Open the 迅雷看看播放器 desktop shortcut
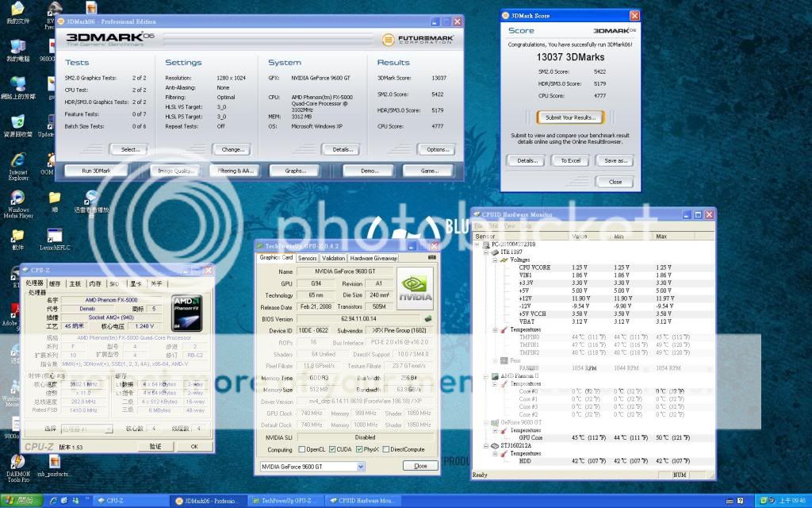This screenshot has height=508, width=812. point(91,204)
